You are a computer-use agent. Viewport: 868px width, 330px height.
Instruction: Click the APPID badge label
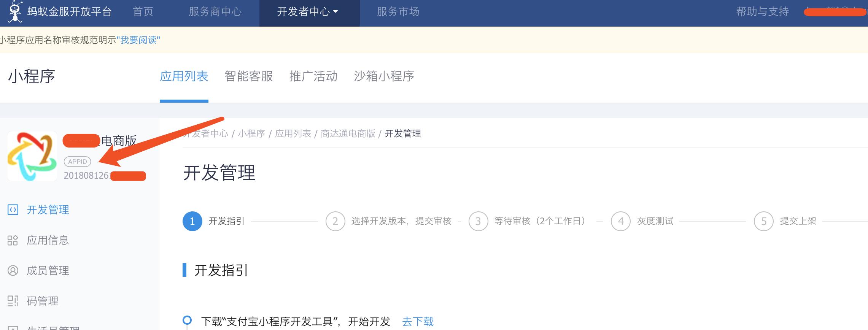tap(78, 162)
